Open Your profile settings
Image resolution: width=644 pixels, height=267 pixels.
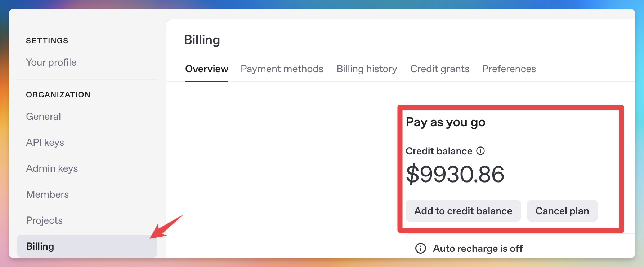point(51,62)
